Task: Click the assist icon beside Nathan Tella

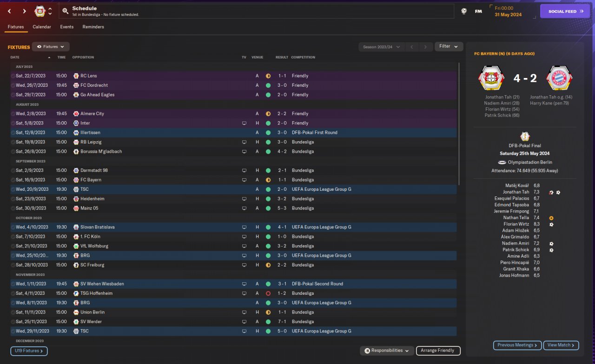Action: pos(551,218)
